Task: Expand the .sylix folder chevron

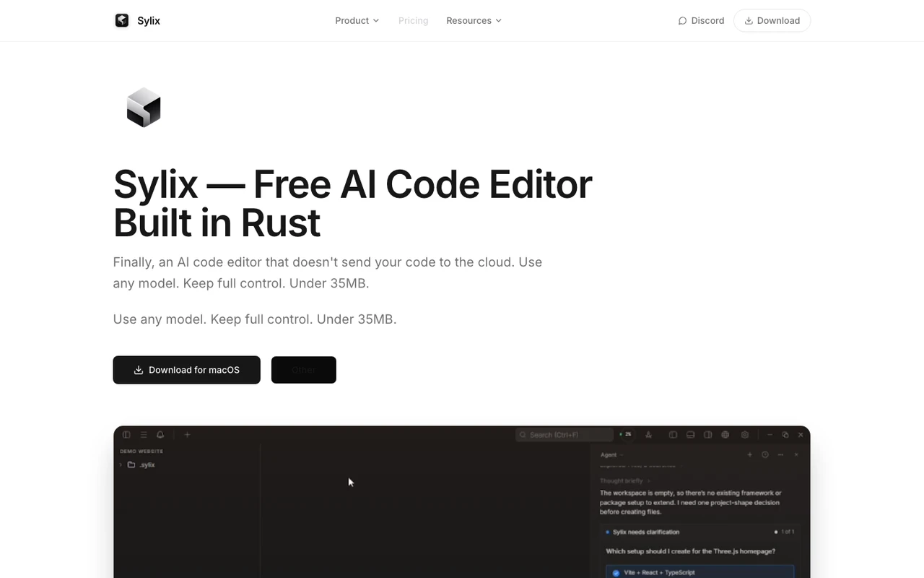Action: 121,465
